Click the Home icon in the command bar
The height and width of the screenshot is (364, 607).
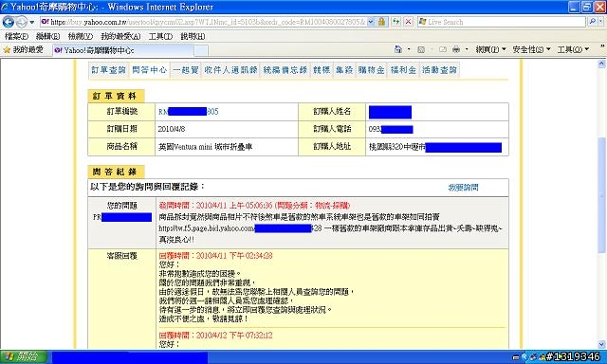point(398,49)
